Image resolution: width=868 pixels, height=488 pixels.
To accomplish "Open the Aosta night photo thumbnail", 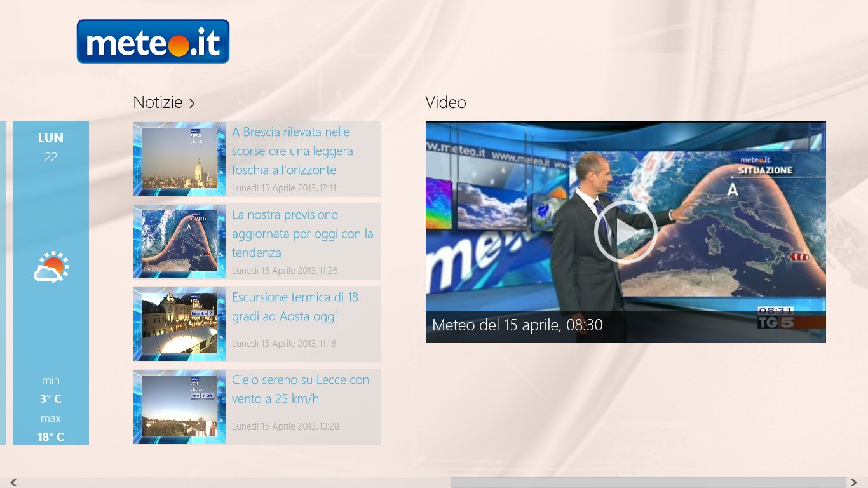I will coord(179,324).
